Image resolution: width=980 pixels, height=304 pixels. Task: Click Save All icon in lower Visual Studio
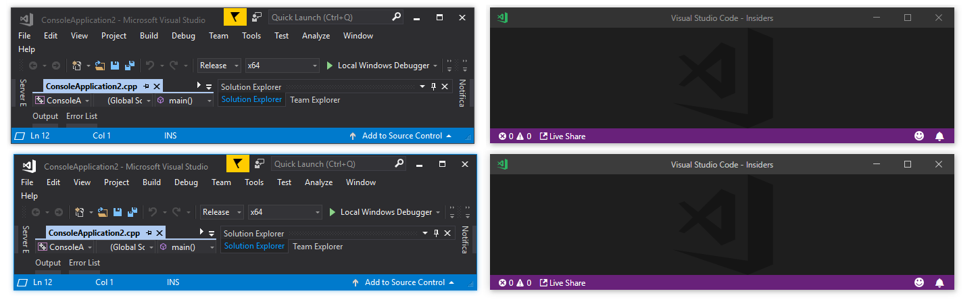(132, 212)
